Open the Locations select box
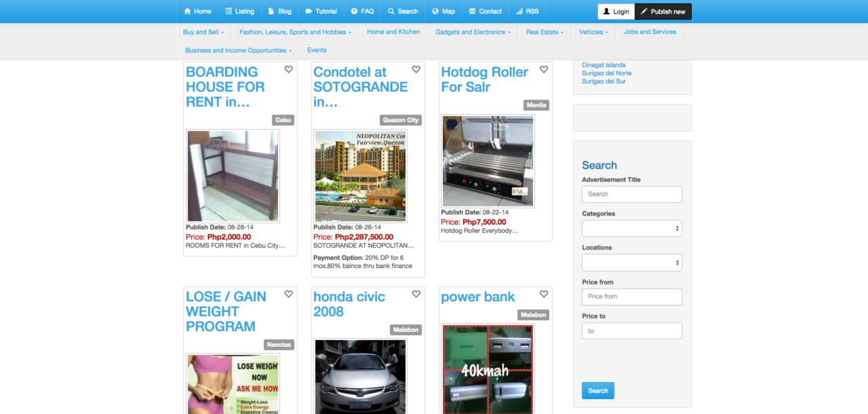The height and width of the screenshot is (414, 868). click(632, 263)
